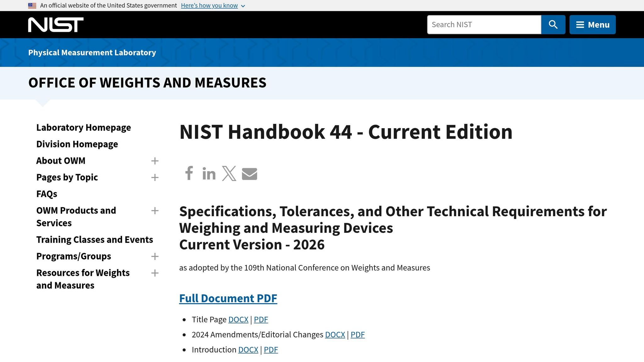The image size is (644, 362).
Task: Expand OWM Products and Services
Action: pyautogui.click(x=155, y=211)
